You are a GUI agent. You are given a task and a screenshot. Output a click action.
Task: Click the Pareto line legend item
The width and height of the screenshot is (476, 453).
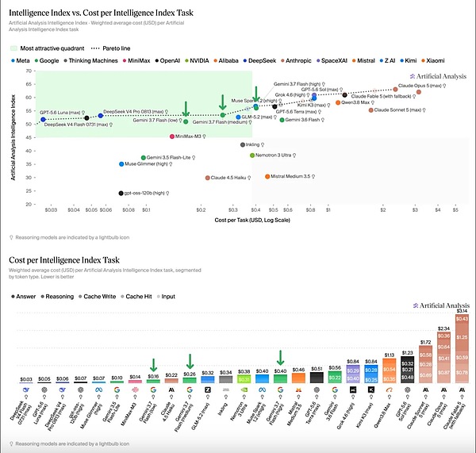click(x=111, y=48)
